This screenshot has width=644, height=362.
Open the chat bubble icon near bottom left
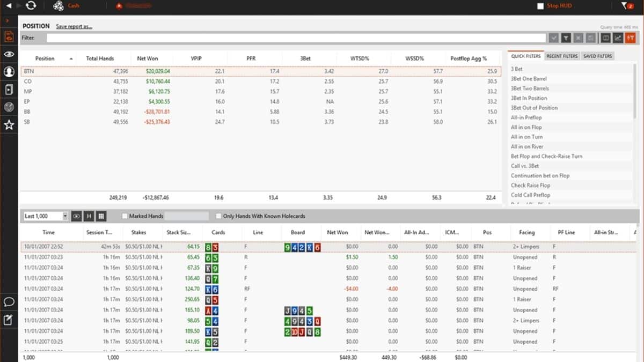click(8, 302)
